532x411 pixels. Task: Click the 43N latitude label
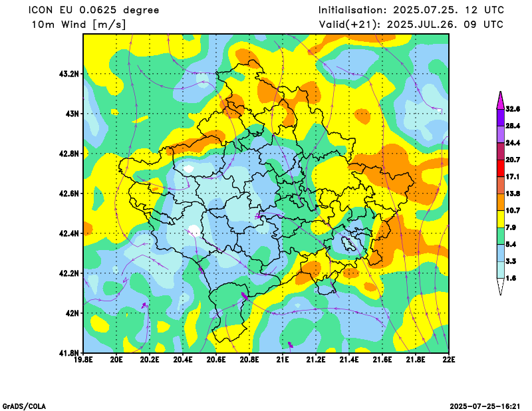click(x=72, y=114)
